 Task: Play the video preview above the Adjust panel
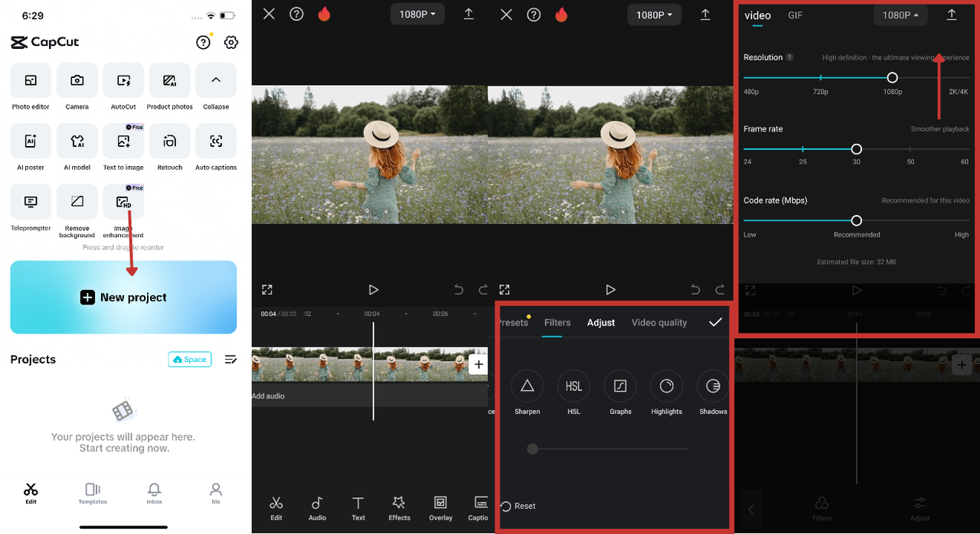[x=610, y=290]
